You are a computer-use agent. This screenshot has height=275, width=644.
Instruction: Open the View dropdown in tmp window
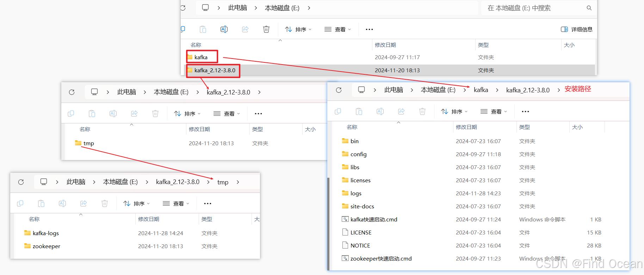(176, 203)
